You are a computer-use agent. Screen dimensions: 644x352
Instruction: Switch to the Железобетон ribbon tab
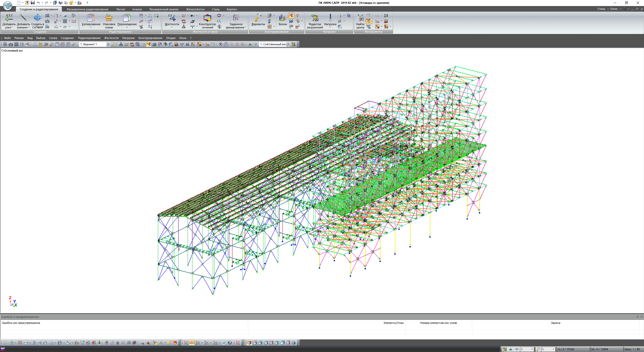coord(195,9)
